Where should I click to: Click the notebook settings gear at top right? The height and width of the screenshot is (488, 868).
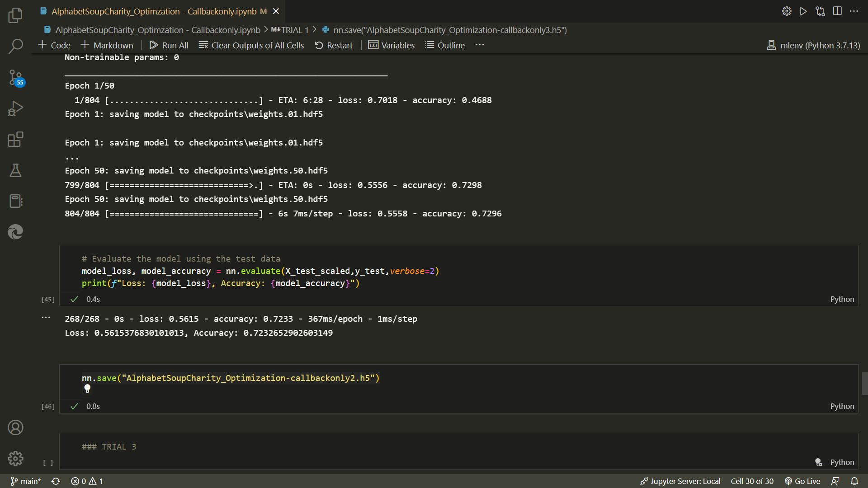[787, 11]
